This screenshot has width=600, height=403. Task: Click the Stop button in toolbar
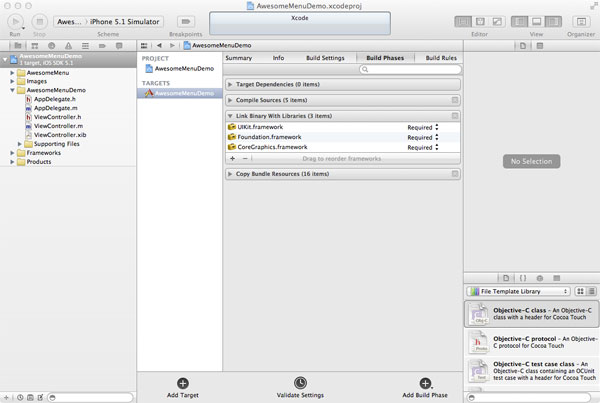(x=39, y=22)
